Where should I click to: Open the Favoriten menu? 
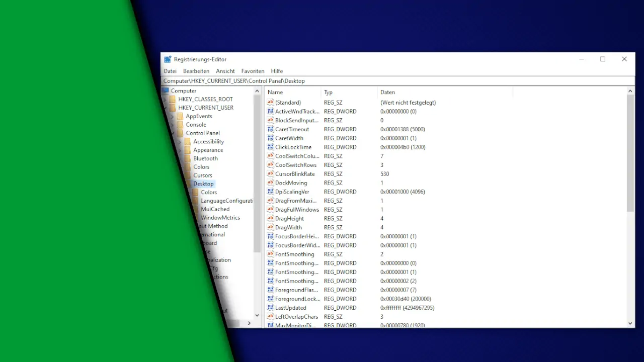click(253, 71)
